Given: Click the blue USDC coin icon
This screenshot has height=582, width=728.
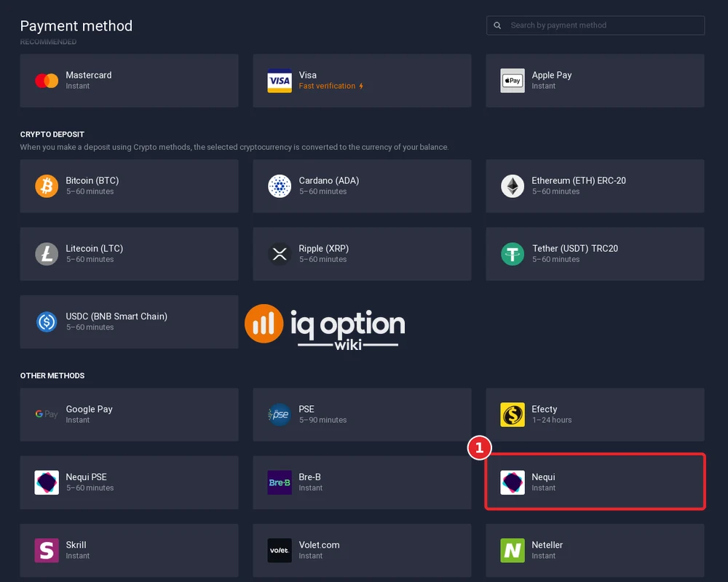Looking at the screenshot, I should (x=47, y=322).
